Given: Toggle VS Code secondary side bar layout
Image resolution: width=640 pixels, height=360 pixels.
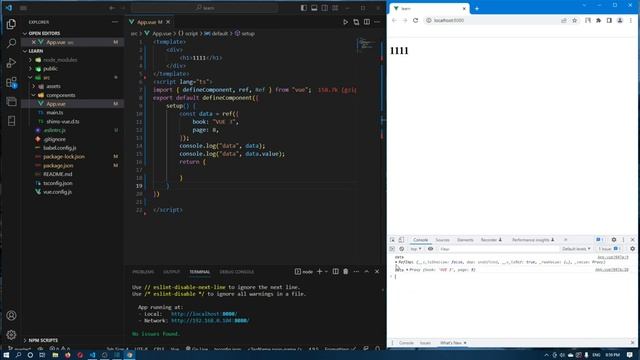Looking at the screenshot, I should pos(324,8).
